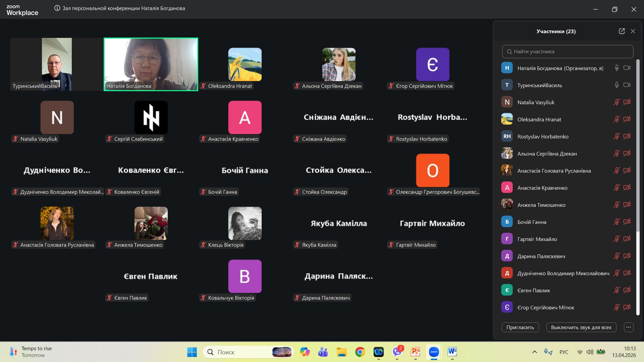Click disabled camera icon for Євген Павлик
644x362 pixels.
(x=627, y=290)
